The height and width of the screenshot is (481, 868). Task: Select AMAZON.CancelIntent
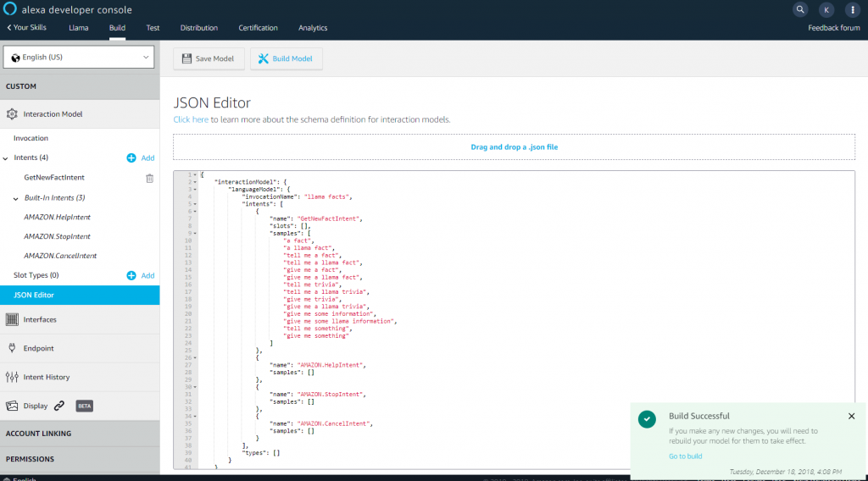60,256
